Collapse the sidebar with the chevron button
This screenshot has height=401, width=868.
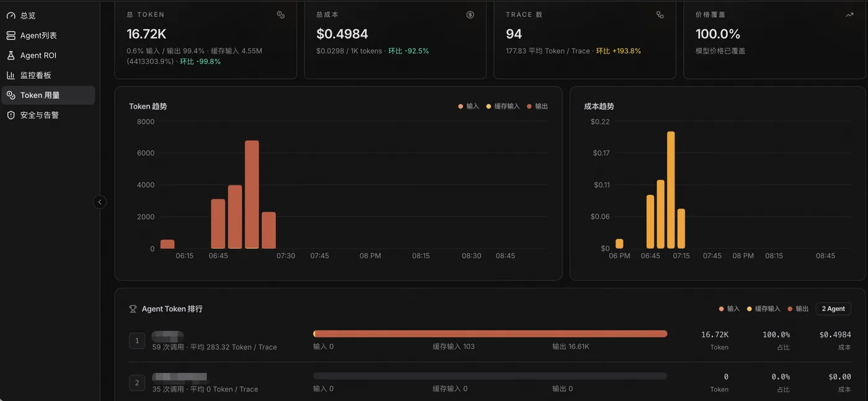tap(100, 202)
